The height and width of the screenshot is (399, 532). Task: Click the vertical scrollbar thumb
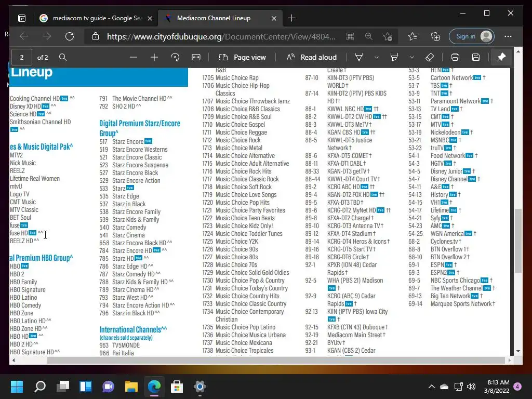coord(518,241)
